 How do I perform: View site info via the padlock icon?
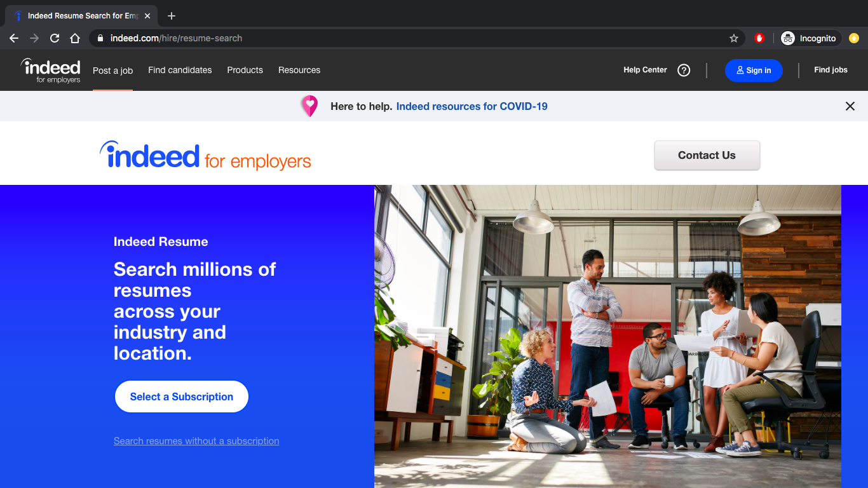click(100, 38)
